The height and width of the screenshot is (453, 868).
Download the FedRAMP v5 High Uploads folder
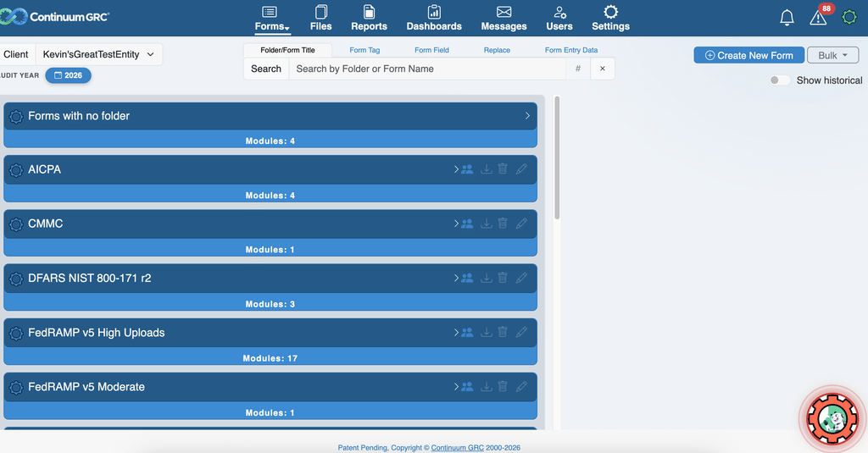pyautogui.click(x=486, y=333)
